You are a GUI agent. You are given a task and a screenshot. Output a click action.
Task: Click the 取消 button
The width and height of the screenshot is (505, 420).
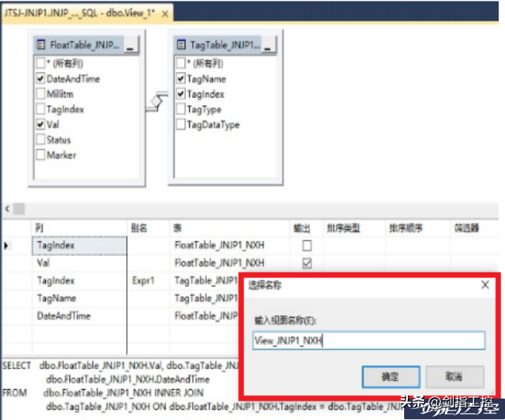click(x=455, y=376)
